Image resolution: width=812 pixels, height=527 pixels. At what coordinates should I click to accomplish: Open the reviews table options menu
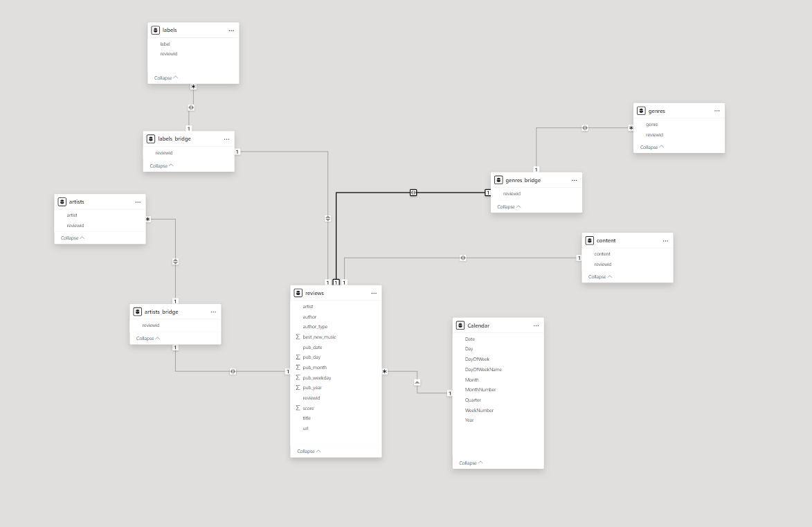pyautogui.click(x=374, y=294)
